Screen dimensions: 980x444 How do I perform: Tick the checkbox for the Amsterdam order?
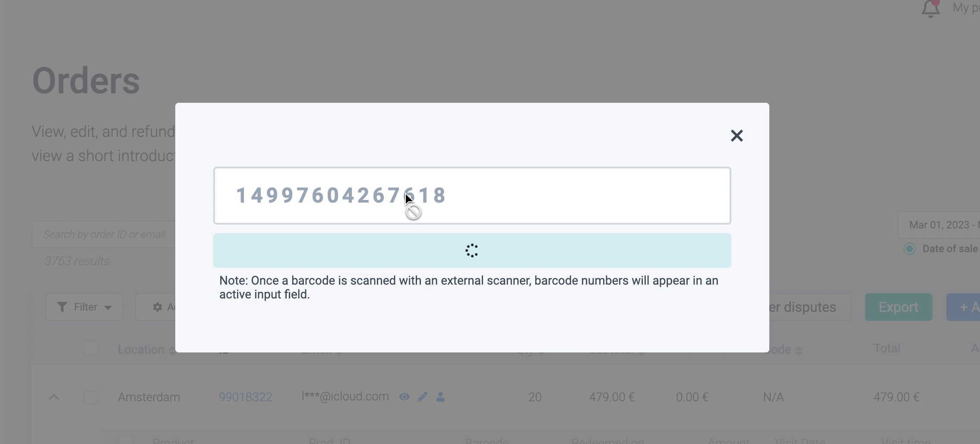[x=91, y=397]
